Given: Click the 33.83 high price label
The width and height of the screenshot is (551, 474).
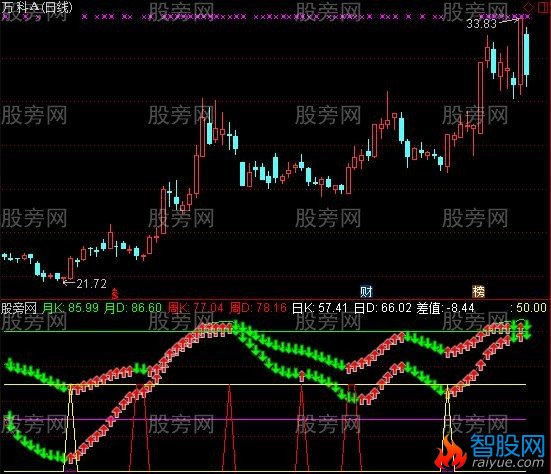Looking at the screenshot, I should pos(481,24).
